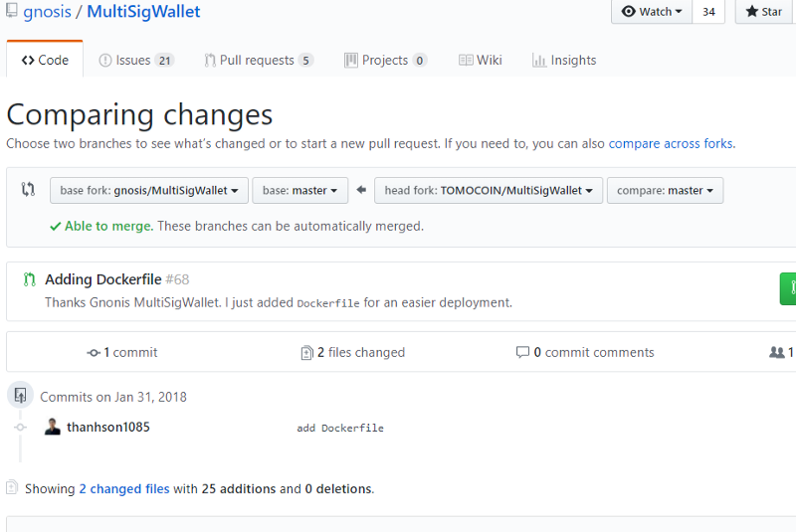This screenshot has width=796, height=532.
Task: Click the pull request icon beside Adding Dockerfile
Action: click(x=30, y=279)
